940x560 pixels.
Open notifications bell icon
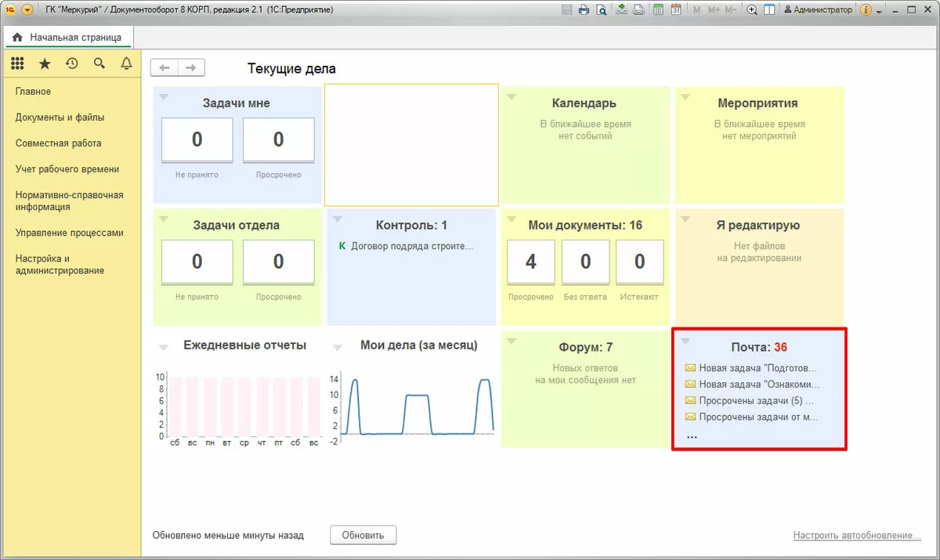pos(126,64)
